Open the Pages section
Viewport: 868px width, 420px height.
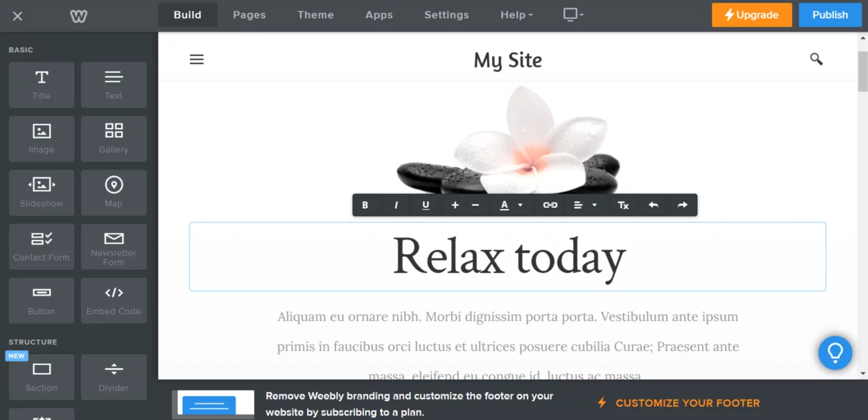[x=249, y=15]
